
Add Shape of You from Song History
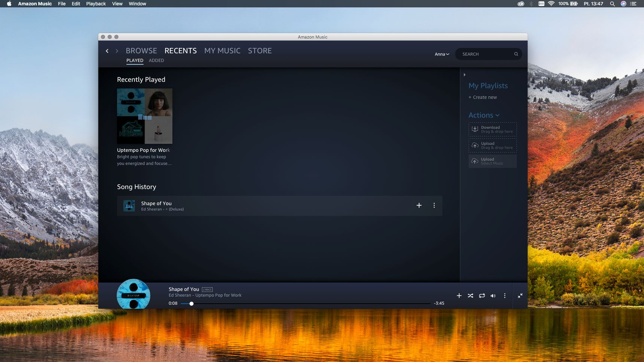point(419,205)
